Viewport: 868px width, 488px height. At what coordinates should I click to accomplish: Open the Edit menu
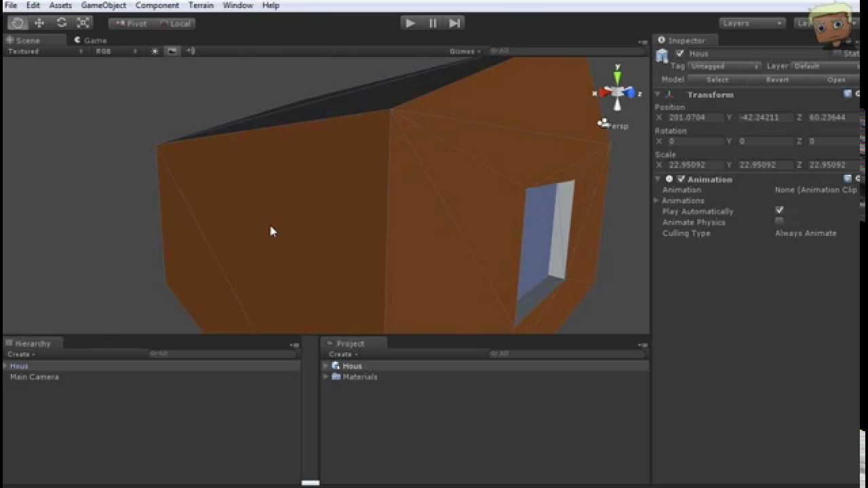pyautogui.click(x=33, y=5)
